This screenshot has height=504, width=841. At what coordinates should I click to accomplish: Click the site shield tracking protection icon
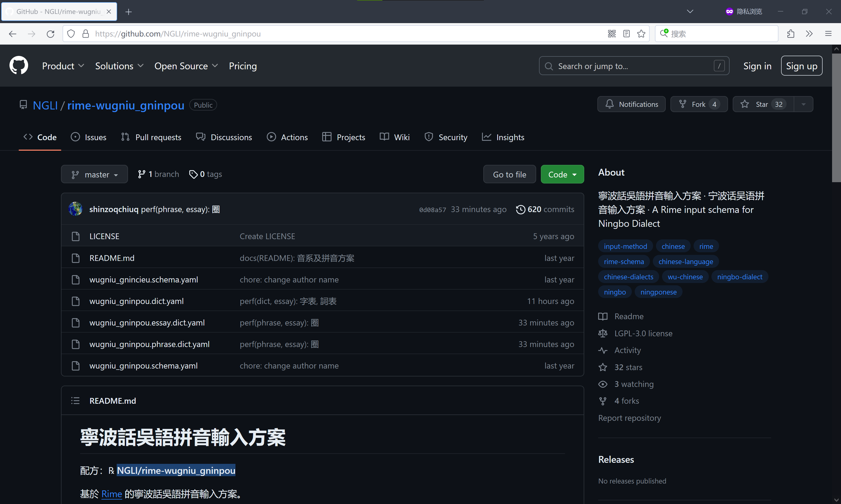pyautogui.click(x=71, y=34)
